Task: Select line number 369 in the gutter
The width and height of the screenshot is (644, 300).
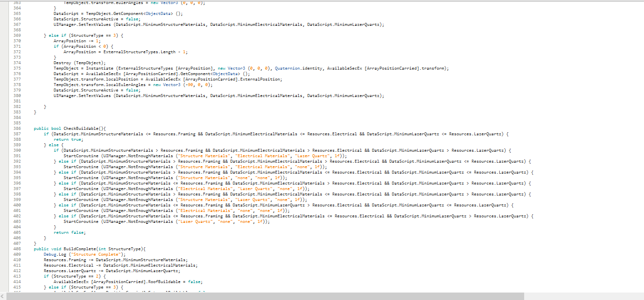Action: click(x=17, y=35)
